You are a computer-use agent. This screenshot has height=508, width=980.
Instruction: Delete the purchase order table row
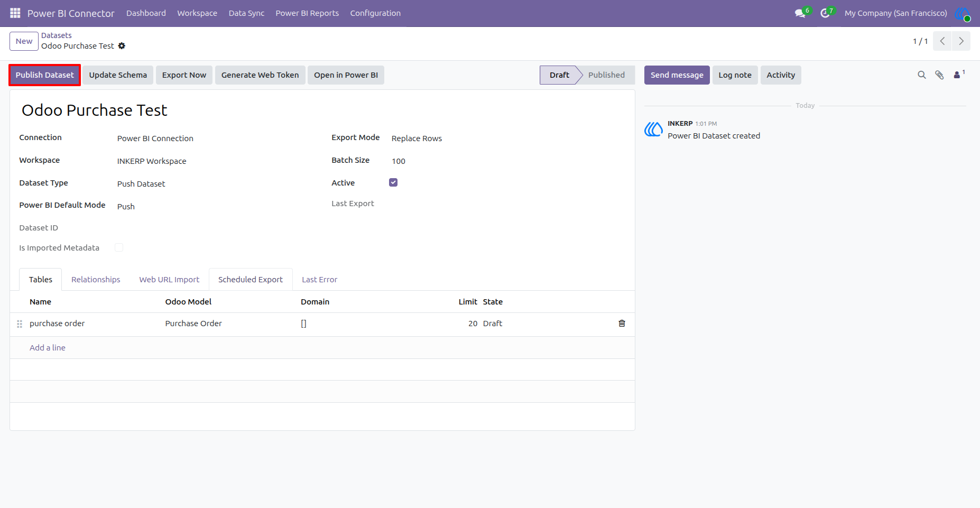click(622, 324)
